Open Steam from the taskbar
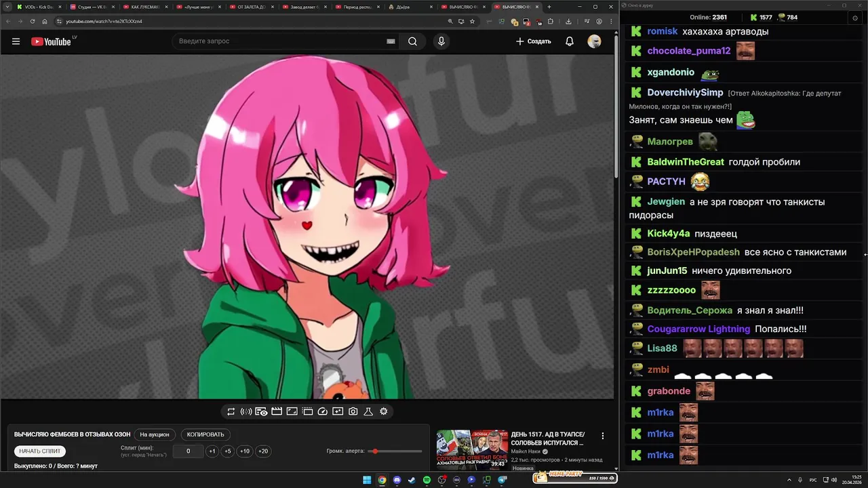This screenshot has height=488, width=868. click(412, 480)
